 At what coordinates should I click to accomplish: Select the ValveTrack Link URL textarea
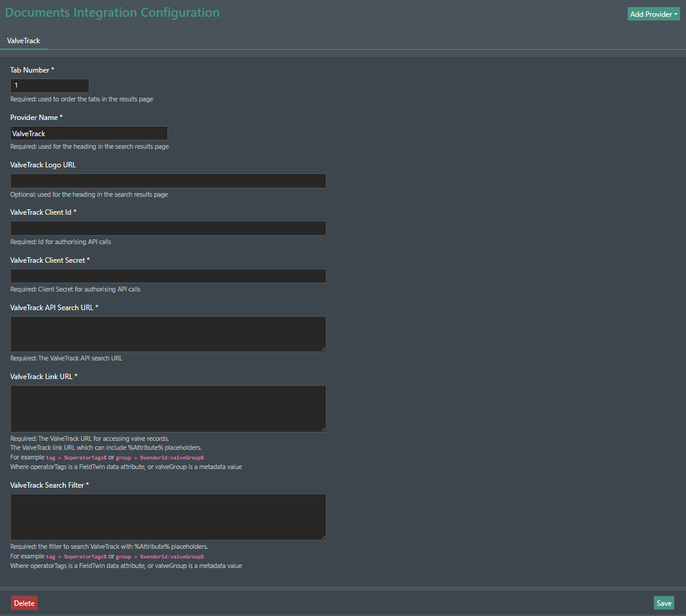(168, 408)
